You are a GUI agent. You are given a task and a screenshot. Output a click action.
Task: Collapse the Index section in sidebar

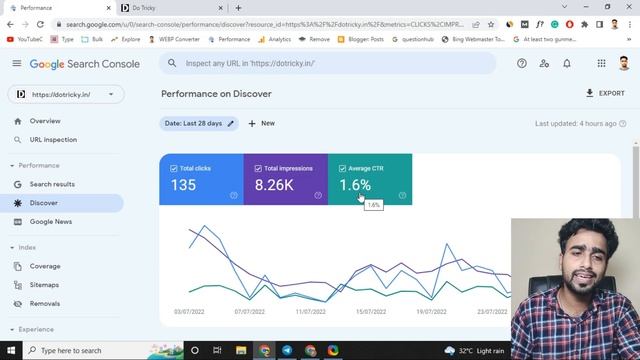tap(12, 248)
